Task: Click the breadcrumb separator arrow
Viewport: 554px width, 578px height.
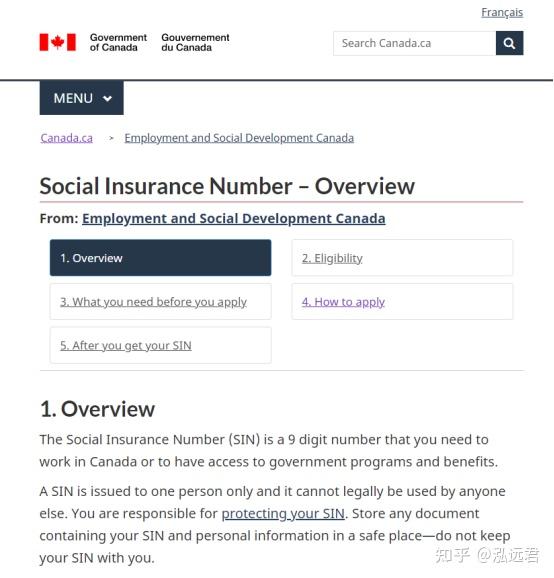Action: coord(111,138)
